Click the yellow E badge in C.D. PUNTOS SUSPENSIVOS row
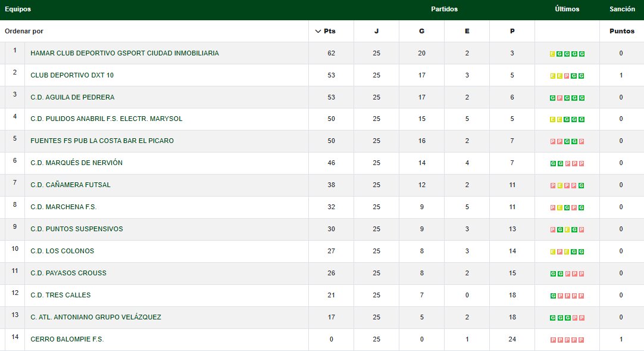Image resolution: width=644 pixels, height=351 pixels. click(x=567, y=230)
